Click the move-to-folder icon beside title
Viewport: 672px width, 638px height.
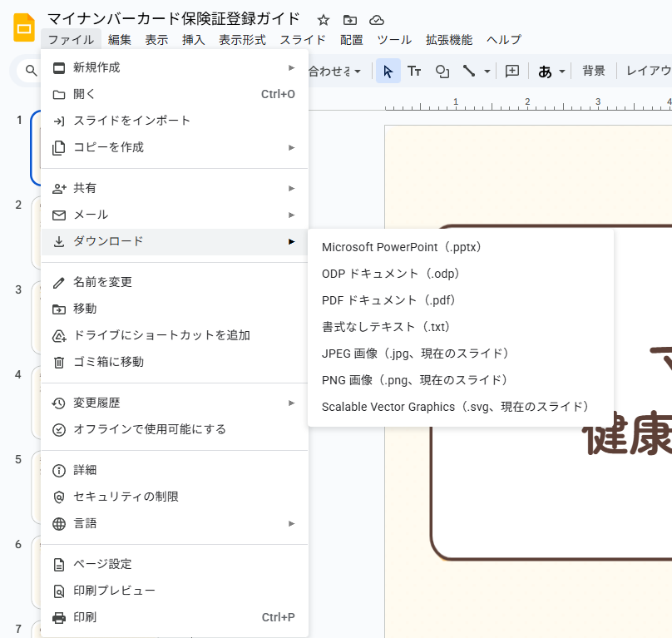(x=349, y=20)
